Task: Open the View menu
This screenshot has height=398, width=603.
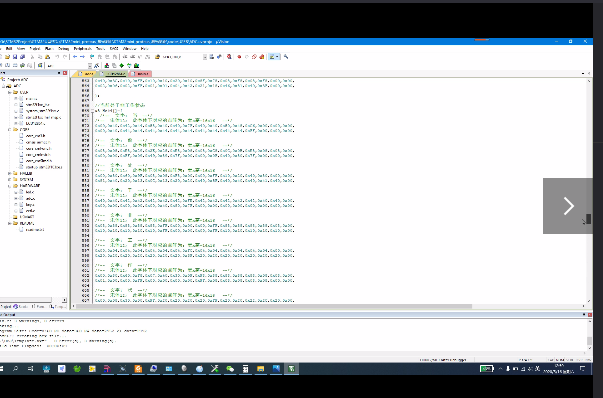Action: [x=21, y=49]
